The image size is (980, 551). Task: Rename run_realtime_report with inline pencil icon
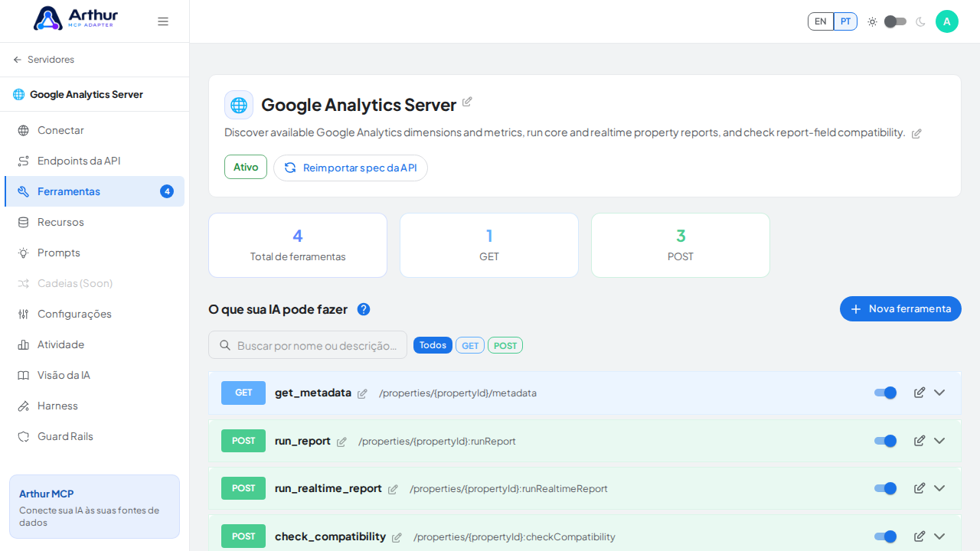[393, 489]
